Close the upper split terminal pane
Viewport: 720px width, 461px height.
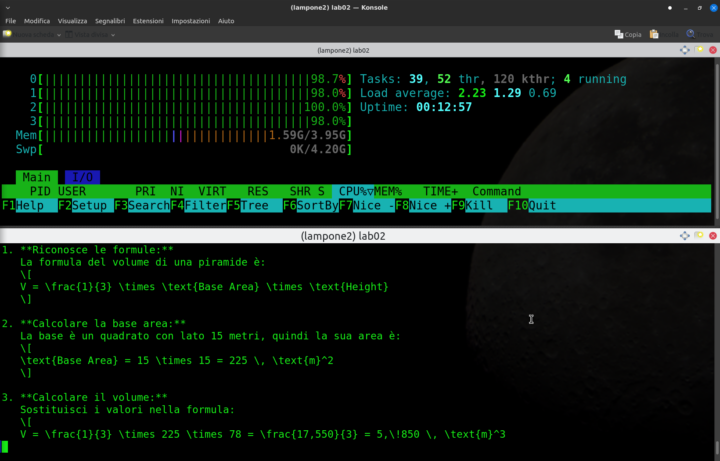[x=713, y=50]
